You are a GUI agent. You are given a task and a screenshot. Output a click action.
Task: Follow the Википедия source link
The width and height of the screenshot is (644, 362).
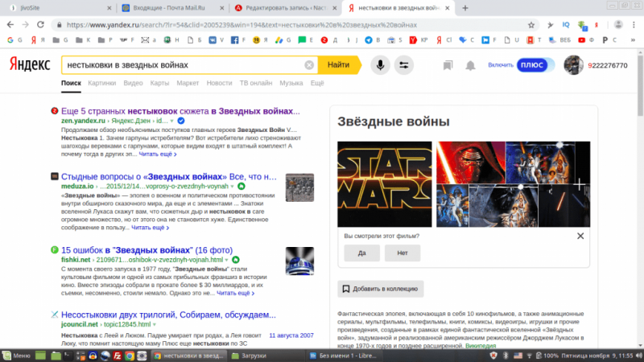click(481, 346)
